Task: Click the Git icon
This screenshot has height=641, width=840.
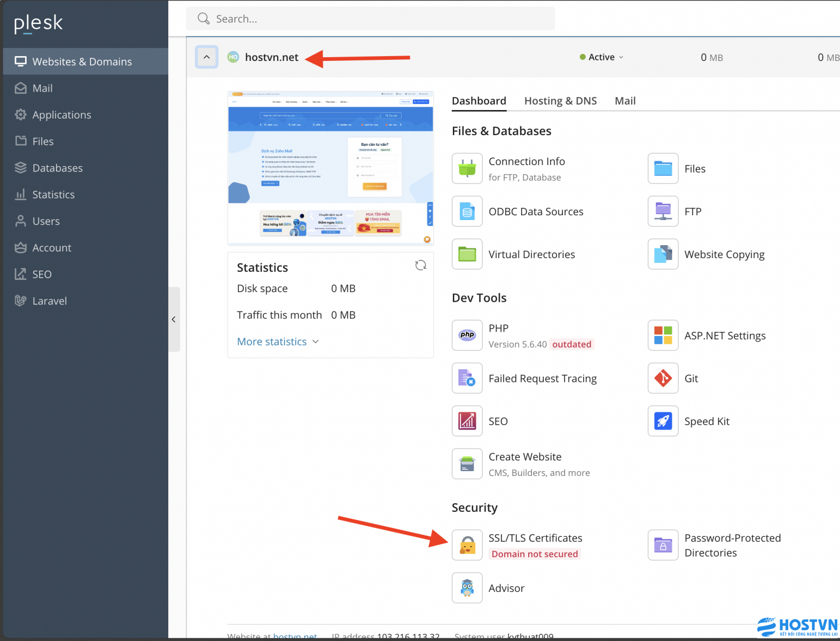Action: 663,378
